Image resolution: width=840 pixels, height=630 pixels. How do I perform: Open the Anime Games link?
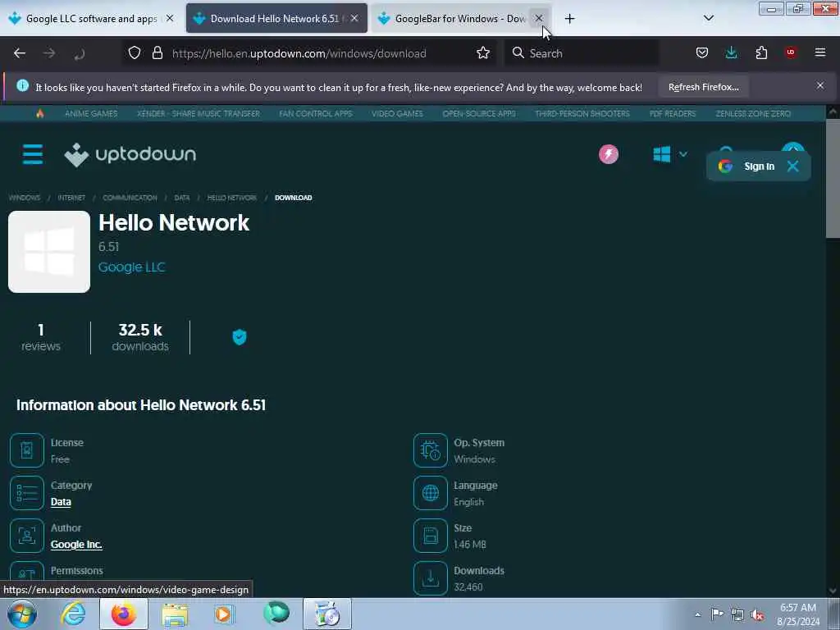tap(91, 113)
